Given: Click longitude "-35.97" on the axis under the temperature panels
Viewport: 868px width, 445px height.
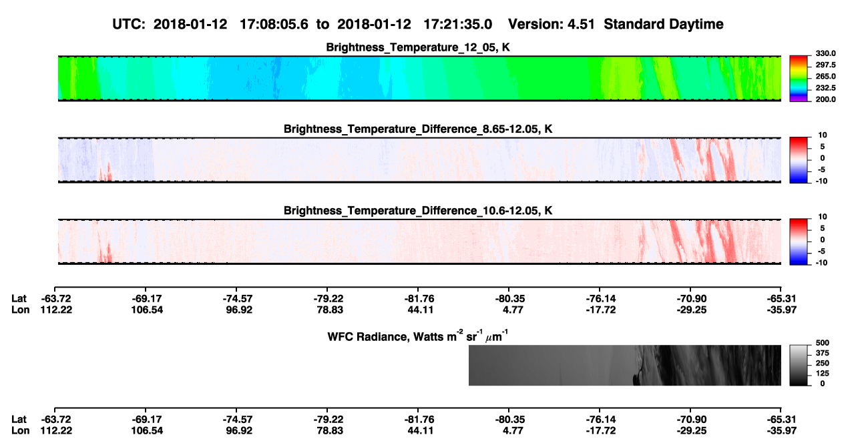Looking at the screenshot, I should pos(781,310).
